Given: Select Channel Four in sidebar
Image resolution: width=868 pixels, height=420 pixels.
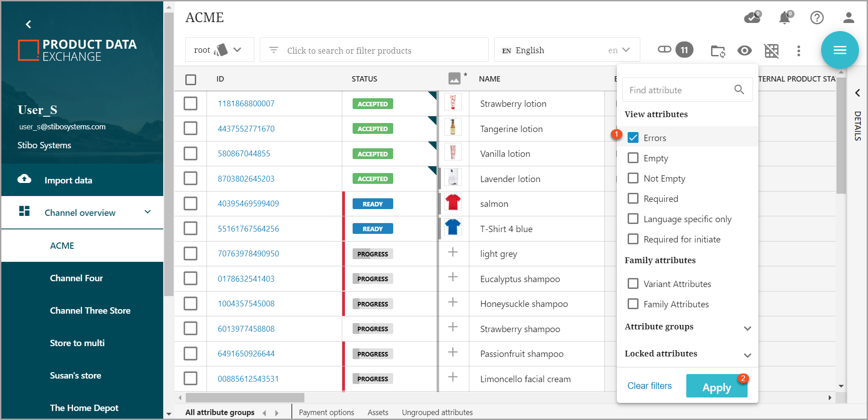Looking at the screenshot, I should pos(76,278).
